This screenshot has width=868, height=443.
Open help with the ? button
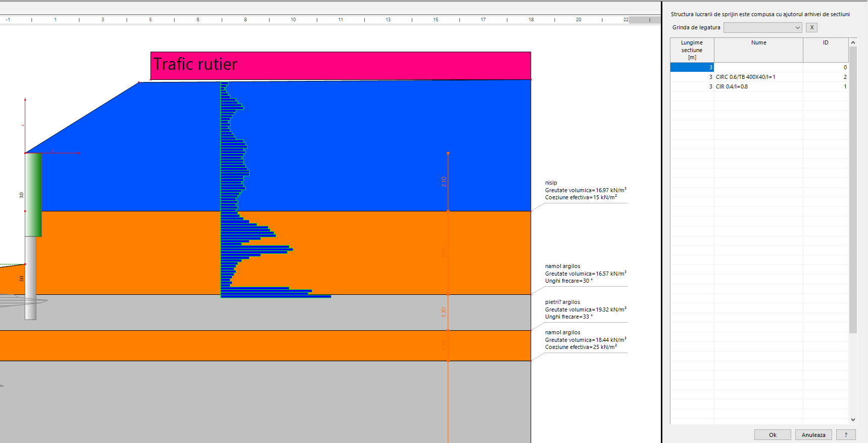coord(846,435)
